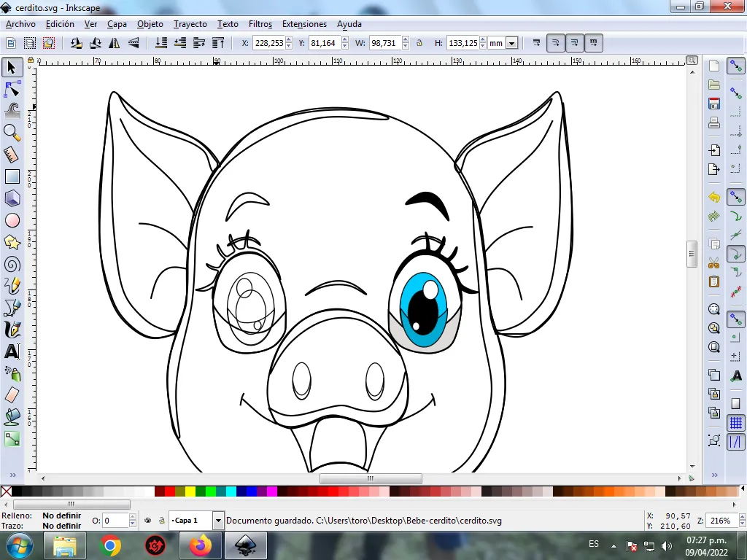Select the Tweak tool
Screen dimensions: 747x560
click(x=12, y=111)
